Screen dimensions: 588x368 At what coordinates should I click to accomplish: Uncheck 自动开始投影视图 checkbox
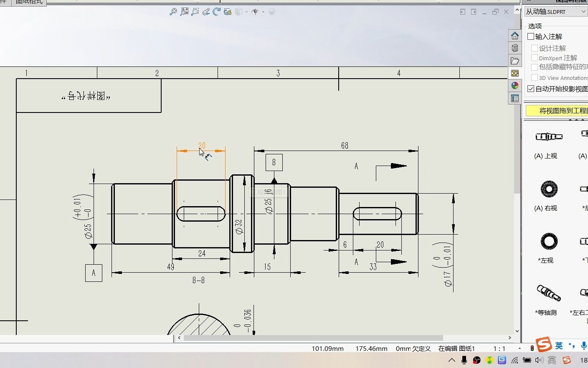(x=531, y=89)
